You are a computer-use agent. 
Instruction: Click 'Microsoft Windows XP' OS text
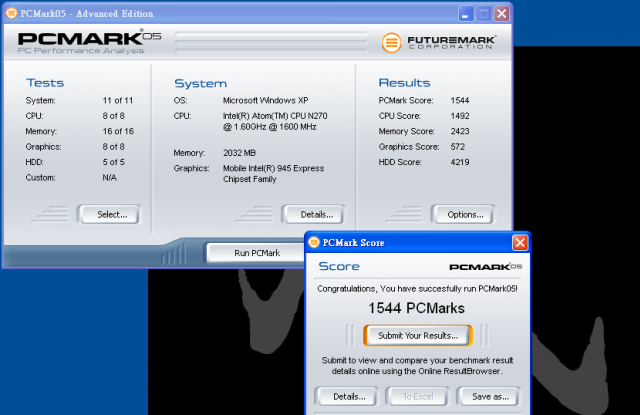point(265,100)
